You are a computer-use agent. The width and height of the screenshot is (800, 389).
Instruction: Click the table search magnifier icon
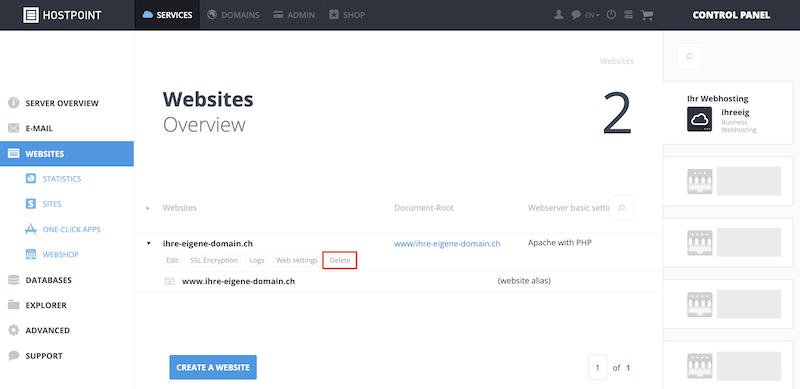tap(621, 208)
